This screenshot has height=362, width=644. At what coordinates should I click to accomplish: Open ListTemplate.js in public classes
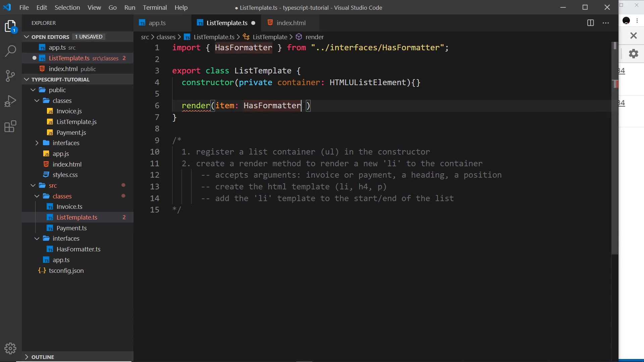(78, 122)
